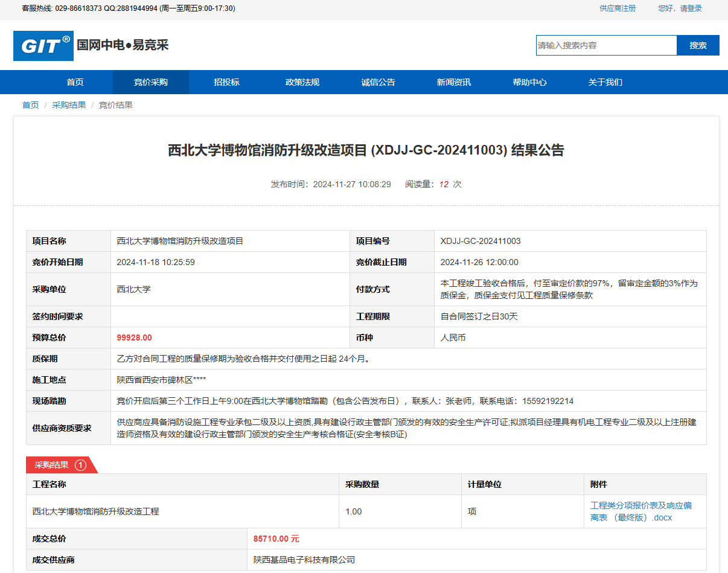Click the red badge number on 采购结果

pyautogui.click(x=80, y=465)
